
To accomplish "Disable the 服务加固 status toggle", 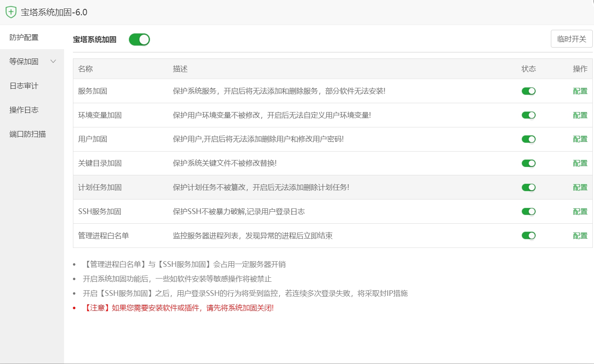I will [528, 91].
